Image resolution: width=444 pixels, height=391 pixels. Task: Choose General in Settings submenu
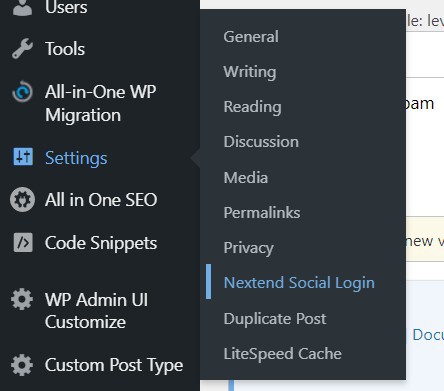(x=251, y=36)
